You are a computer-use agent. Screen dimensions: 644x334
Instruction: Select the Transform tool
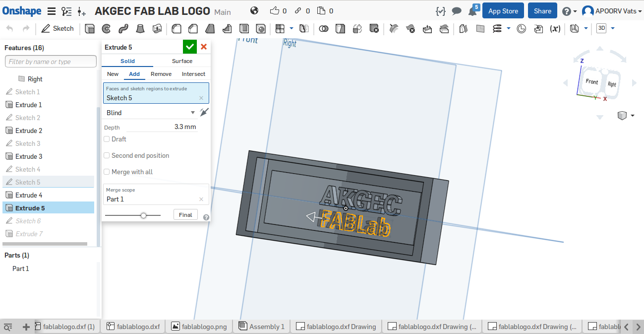pos(357,29)
